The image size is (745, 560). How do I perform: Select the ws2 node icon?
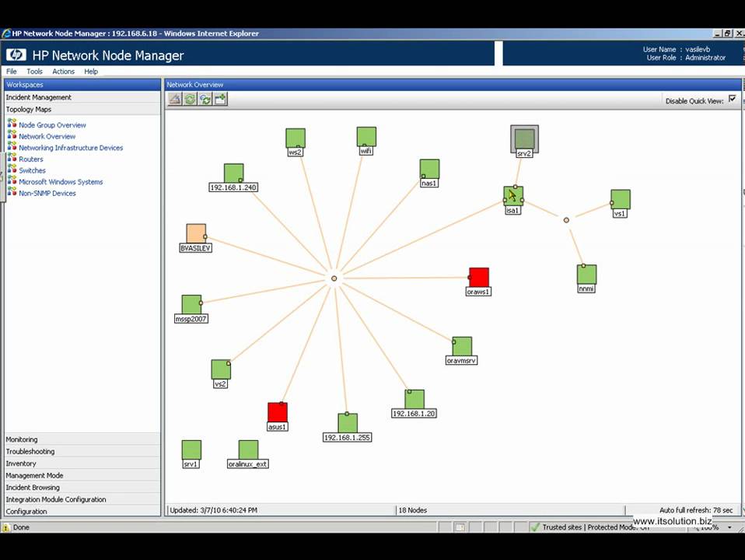[296, 138]
